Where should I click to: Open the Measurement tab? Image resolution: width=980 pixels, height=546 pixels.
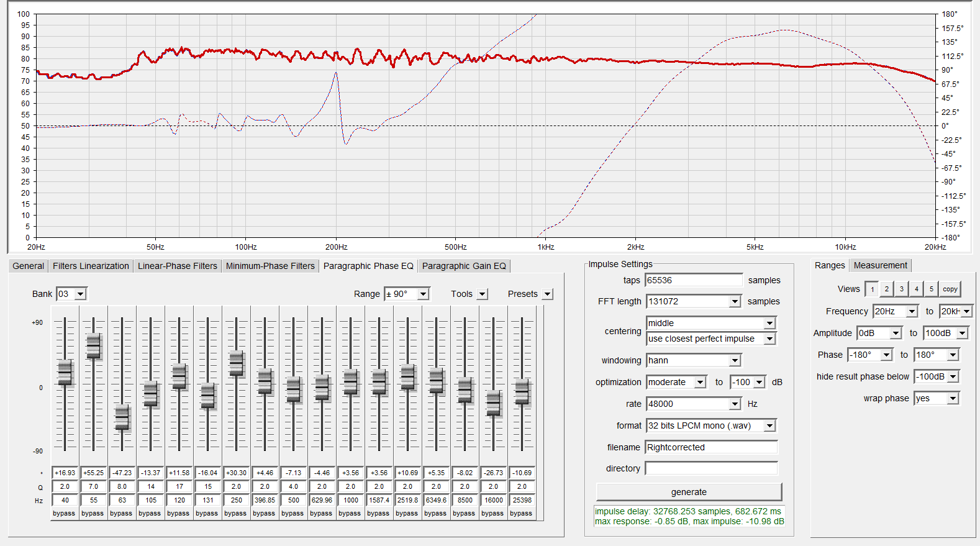880,265
